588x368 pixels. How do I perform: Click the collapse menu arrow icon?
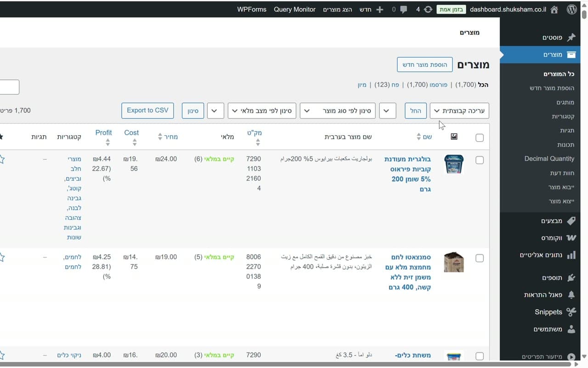(x=571, y=356)
